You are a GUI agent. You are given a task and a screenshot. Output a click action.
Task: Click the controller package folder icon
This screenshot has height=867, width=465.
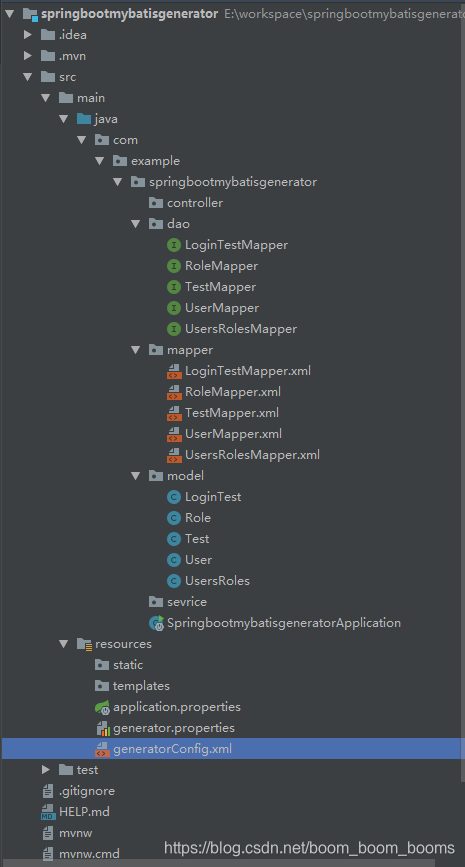pyautogui.click(x=156, y=203)
